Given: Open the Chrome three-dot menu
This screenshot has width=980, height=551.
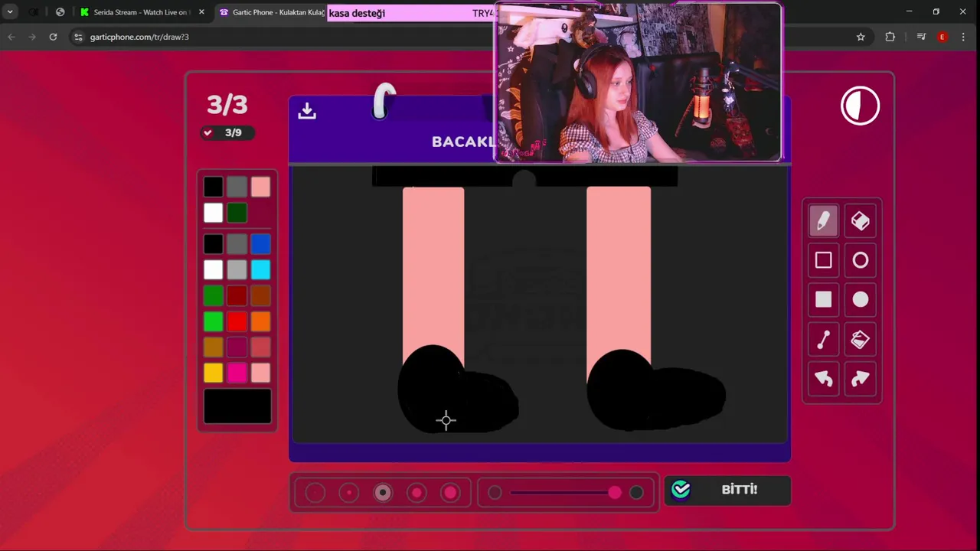Looking at the screenshot, I should [963, 37].
